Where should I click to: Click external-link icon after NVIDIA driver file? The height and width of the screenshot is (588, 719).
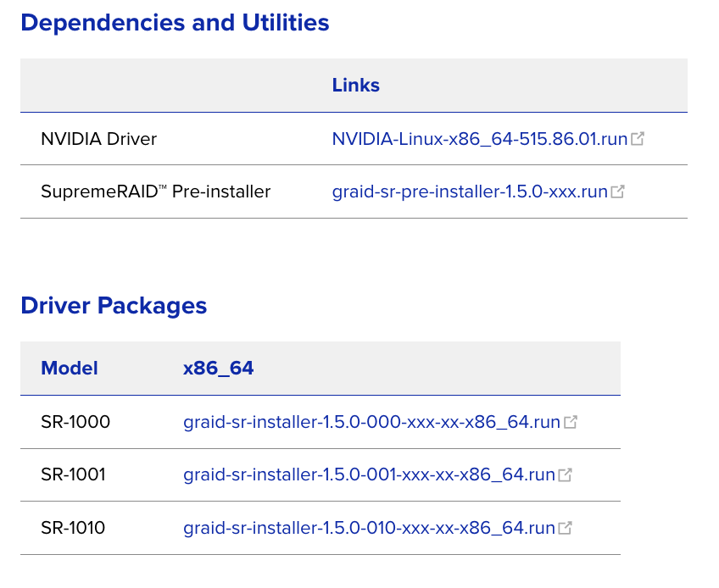[x=638, y=139]
